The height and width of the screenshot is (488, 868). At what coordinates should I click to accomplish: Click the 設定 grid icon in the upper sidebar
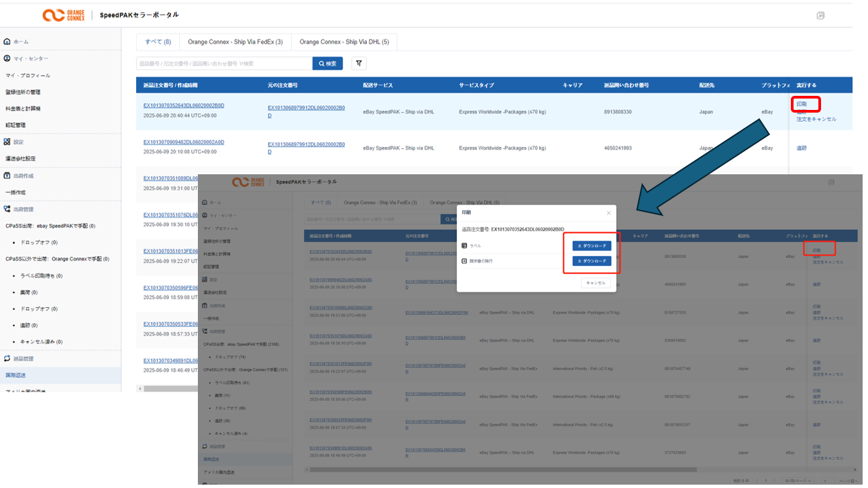7,141
